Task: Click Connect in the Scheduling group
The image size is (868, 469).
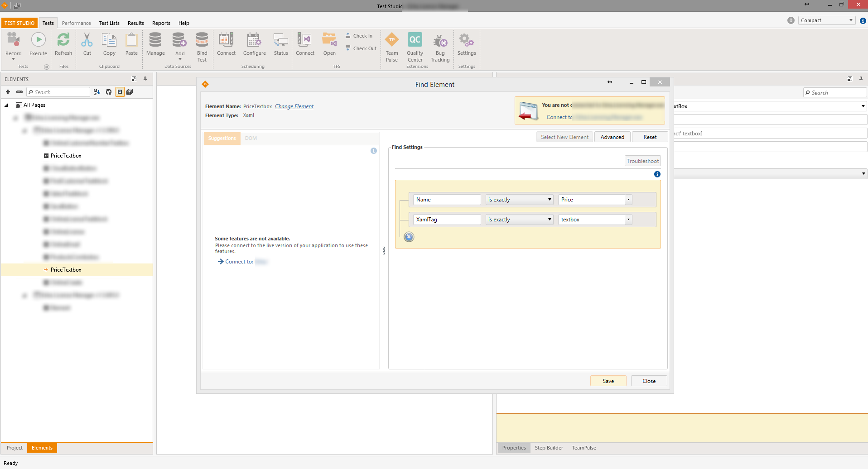Action: 226,40
